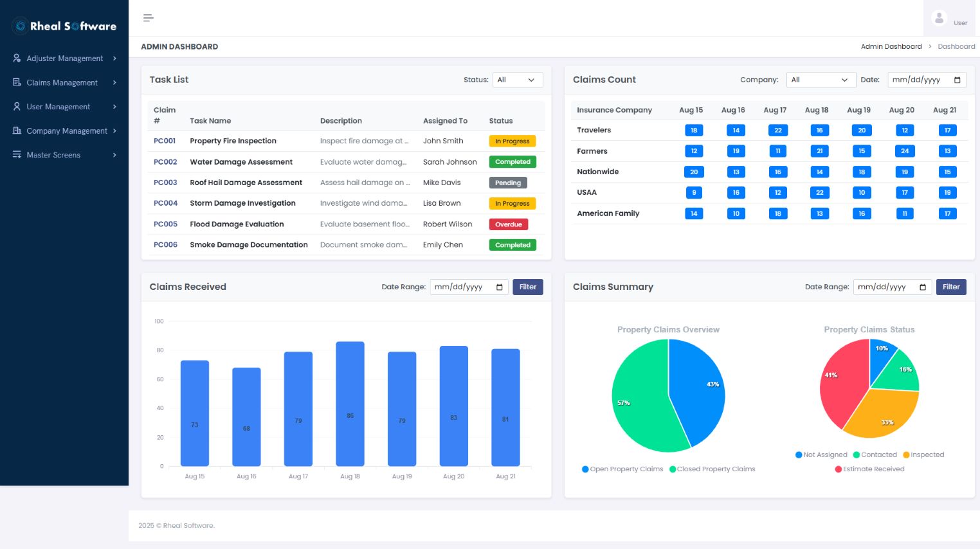The height and width of the screenshot is (549, 980).
Task: Open claim PC001 link
Action: tap(165, 141)
